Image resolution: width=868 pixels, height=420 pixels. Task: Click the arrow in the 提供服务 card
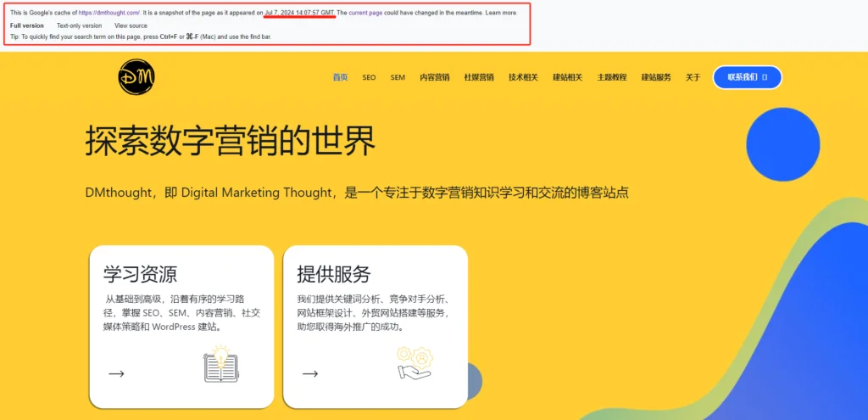(310, 373)
